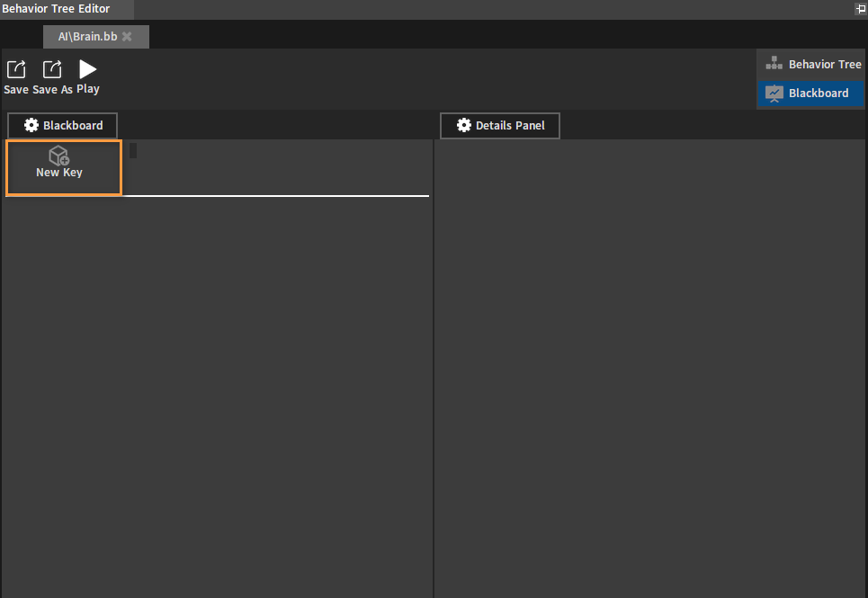Open the Blackboard panel tab
This screenshot has height=598, width=868.
[63, 126]
